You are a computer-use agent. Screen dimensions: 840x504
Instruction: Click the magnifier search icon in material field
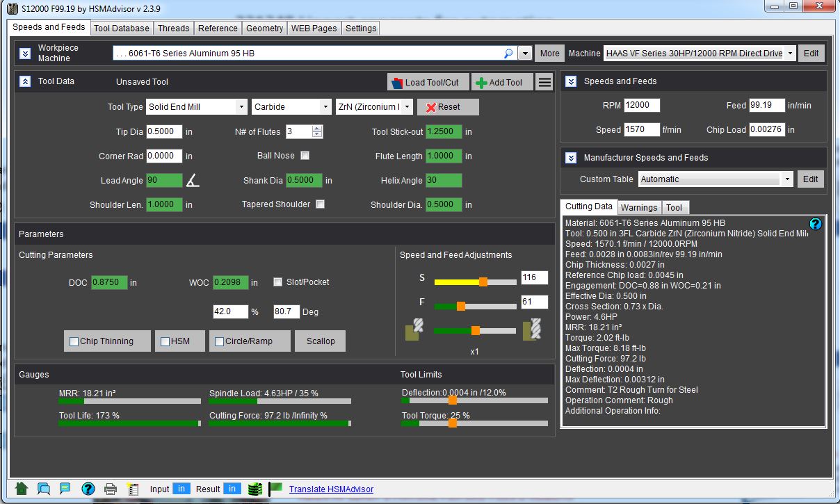click(508, 54)
